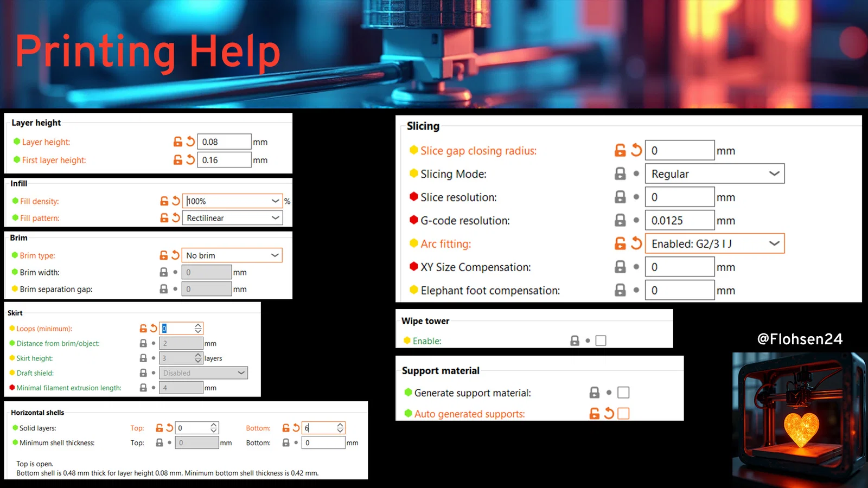Reset the Skirt Loops (minimum) value

coord(154,328)
